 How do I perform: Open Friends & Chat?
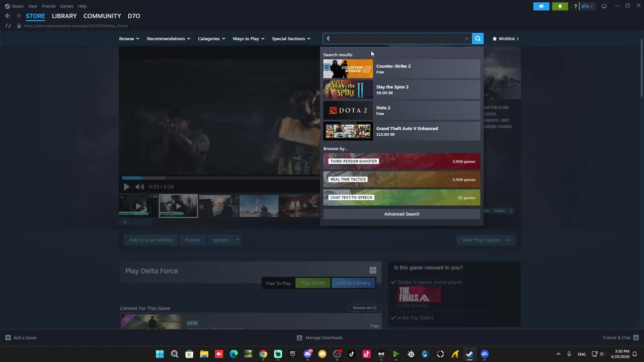[621, 338]
